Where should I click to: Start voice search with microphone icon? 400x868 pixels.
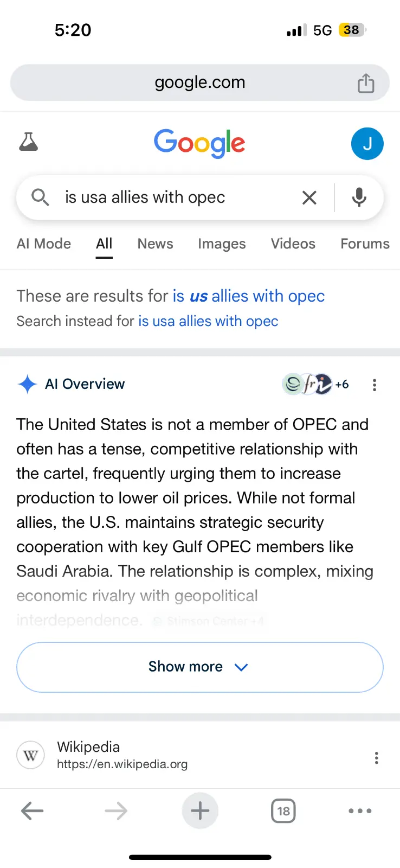359,197
